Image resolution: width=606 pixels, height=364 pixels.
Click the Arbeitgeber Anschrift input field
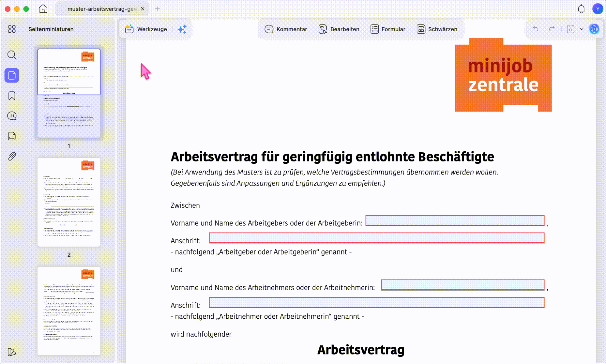(x=377, y=238)
